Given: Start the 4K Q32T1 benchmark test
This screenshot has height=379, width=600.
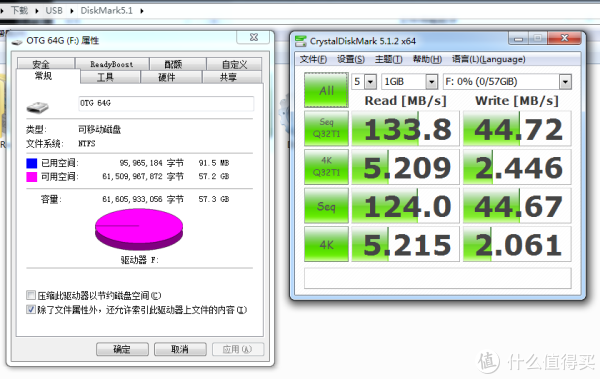Looking at the screenshot, I should [326, 167].
